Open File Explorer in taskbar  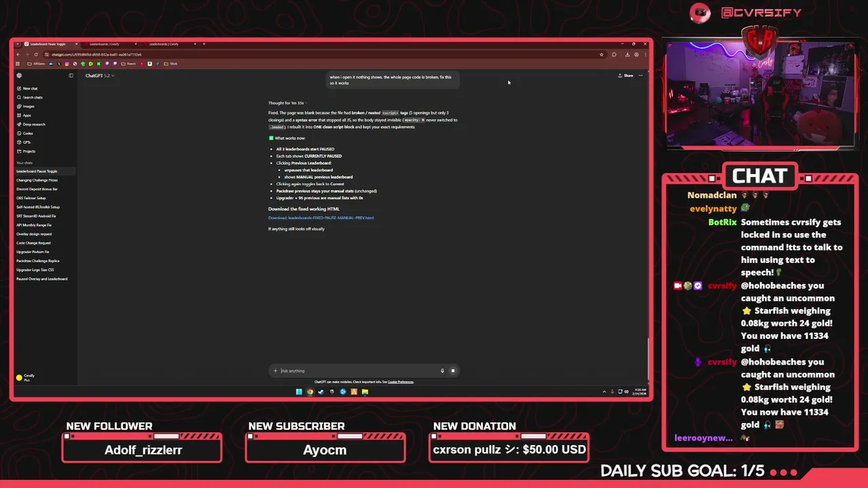click(x=365, y=392)
